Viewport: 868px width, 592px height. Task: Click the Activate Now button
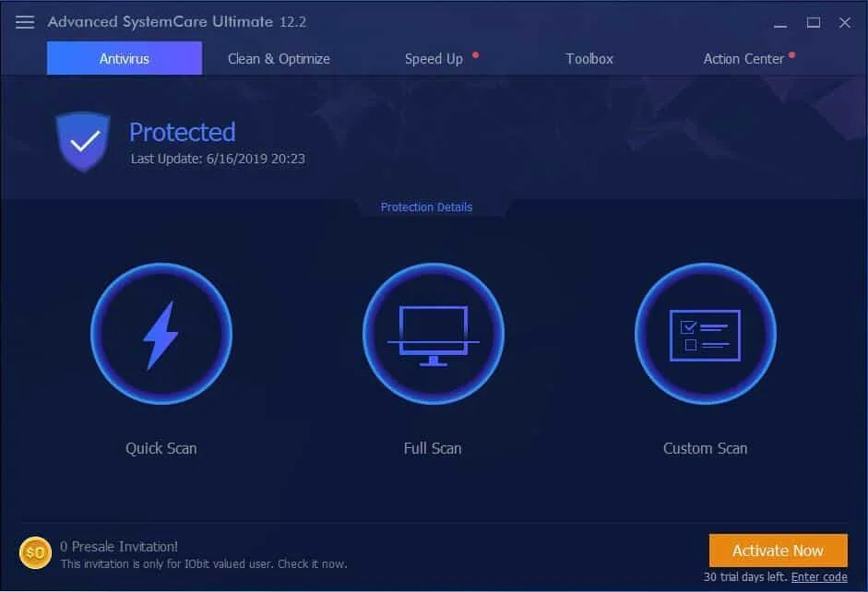click(779, 551)
